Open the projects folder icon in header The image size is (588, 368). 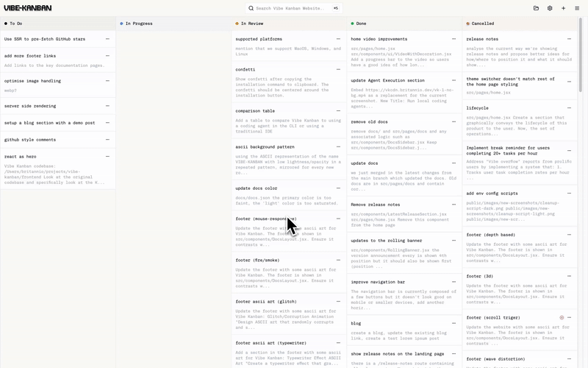(536, 8)
